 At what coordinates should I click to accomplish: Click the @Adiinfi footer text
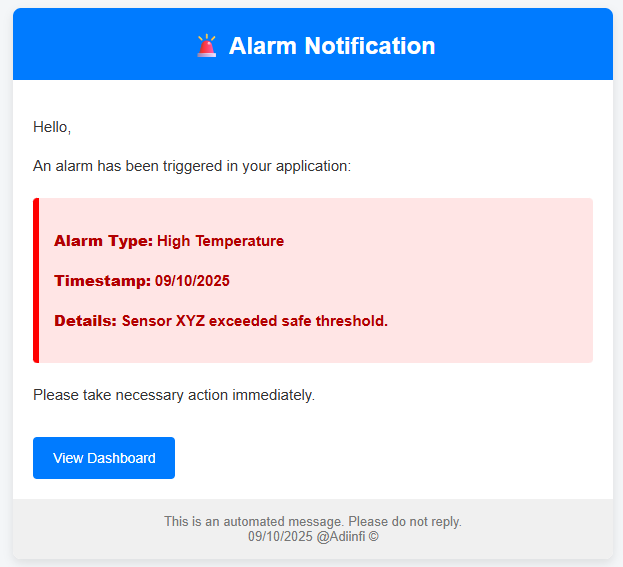tap(340, 536)
